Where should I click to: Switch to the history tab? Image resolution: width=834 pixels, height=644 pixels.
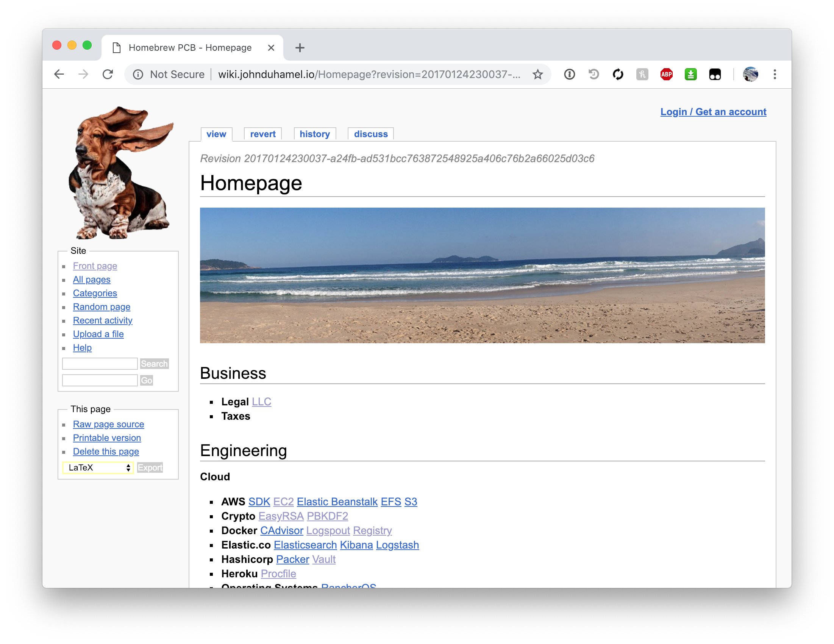click(314, 134)
